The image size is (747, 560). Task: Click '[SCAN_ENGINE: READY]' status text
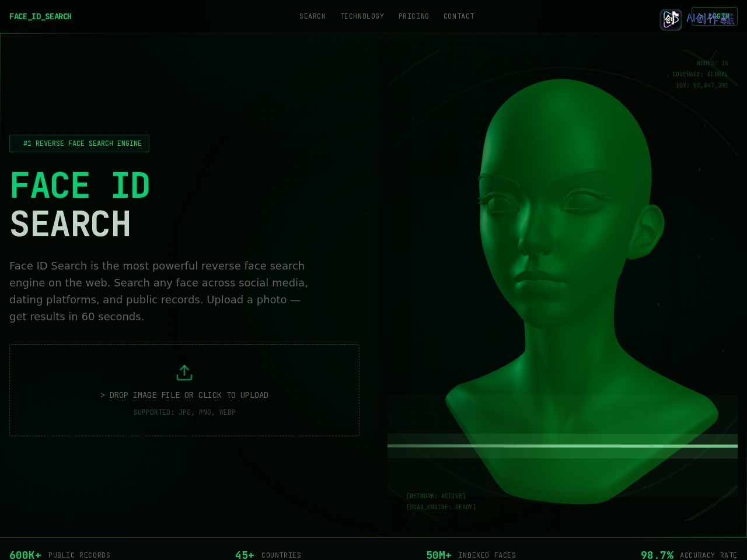pos(441,507)
